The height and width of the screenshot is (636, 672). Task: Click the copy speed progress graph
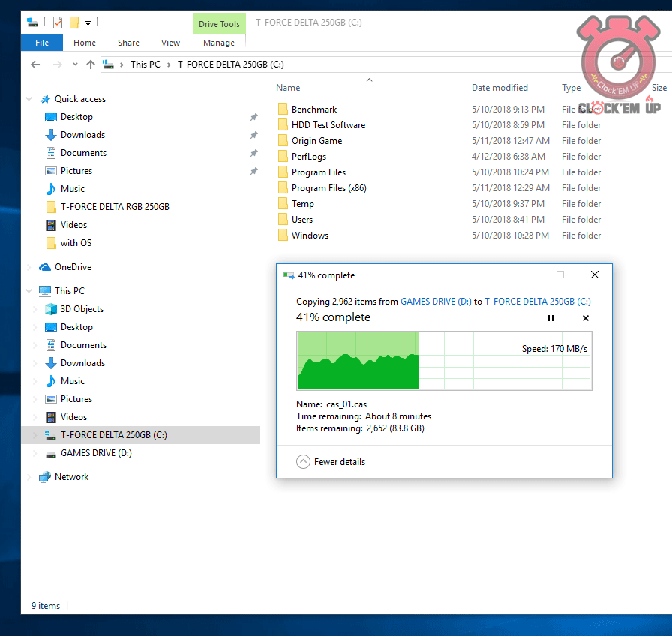(444, 361)
